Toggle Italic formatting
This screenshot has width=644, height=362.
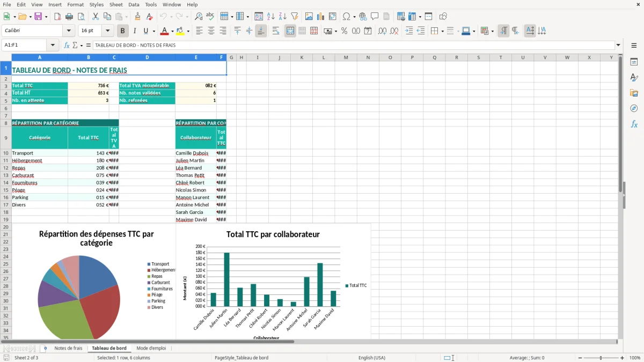(x=135, y=31)
